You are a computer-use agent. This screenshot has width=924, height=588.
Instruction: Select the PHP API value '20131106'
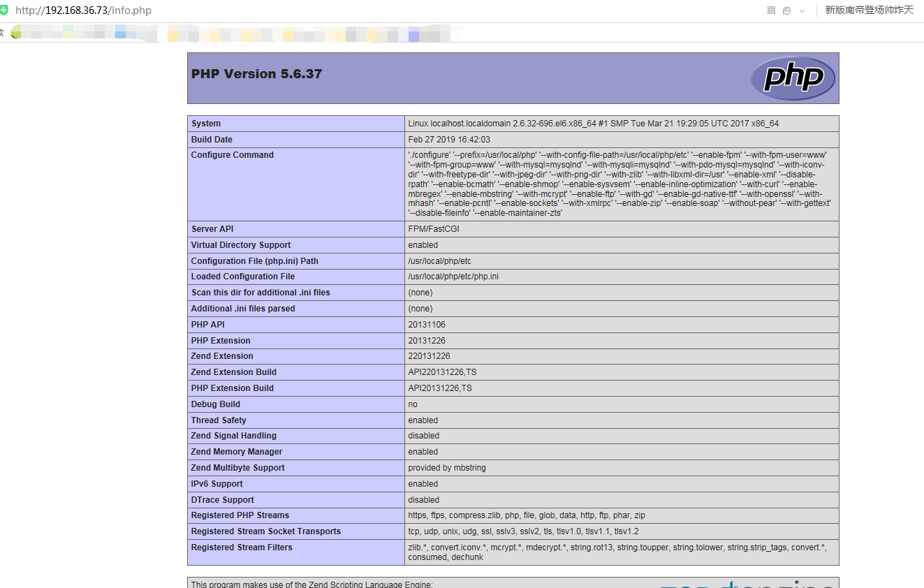click(427, 325)
